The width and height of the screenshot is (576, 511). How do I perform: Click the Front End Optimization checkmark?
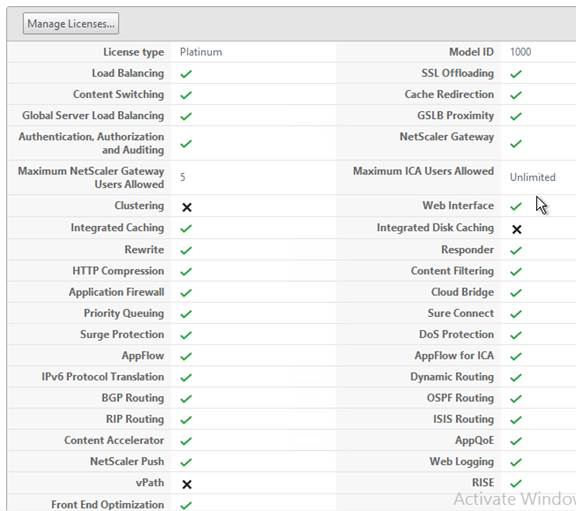click(186, 505)
